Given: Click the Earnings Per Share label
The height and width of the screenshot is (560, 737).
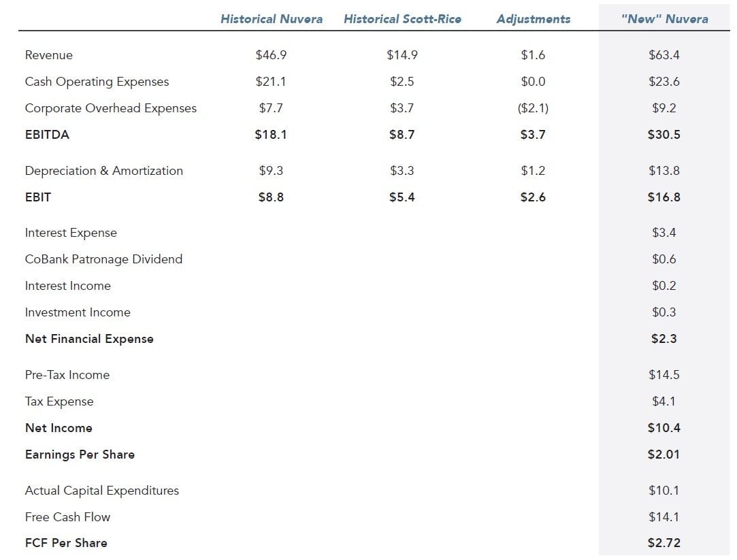Looking at the screenshot, I should point(80,455).
